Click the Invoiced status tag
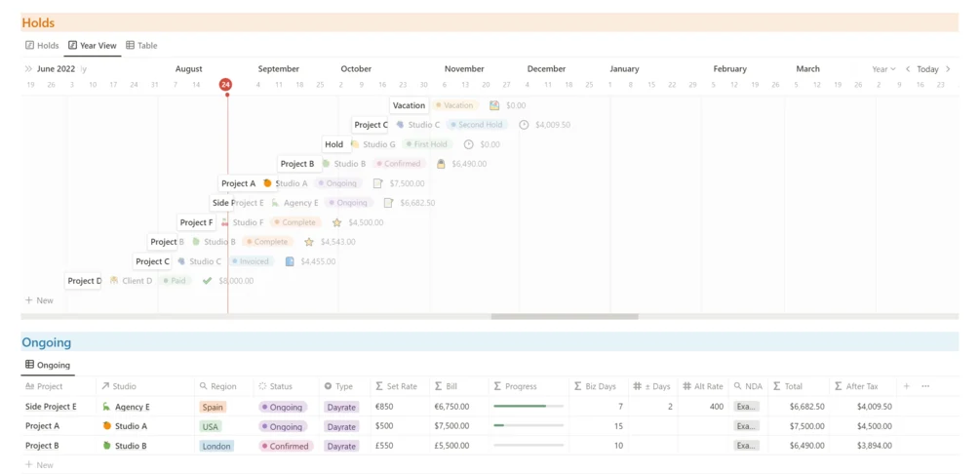Screen dimensions: 980x474 click(253, 261)
